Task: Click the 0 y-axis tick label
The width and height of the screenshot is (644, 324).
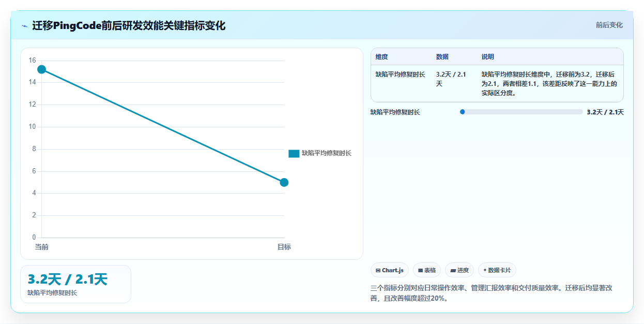Action: click(x=34, y=238)
